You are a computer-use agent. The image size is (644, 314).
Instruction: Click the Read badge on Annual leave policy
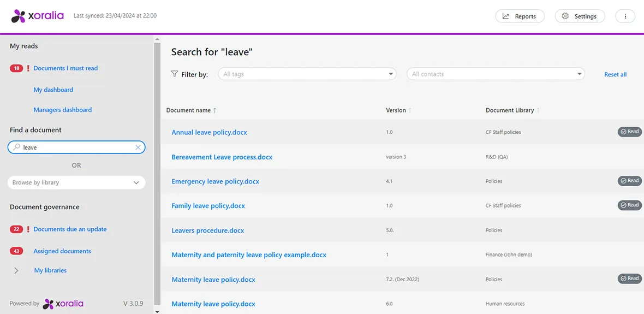(x=629, y=132)
